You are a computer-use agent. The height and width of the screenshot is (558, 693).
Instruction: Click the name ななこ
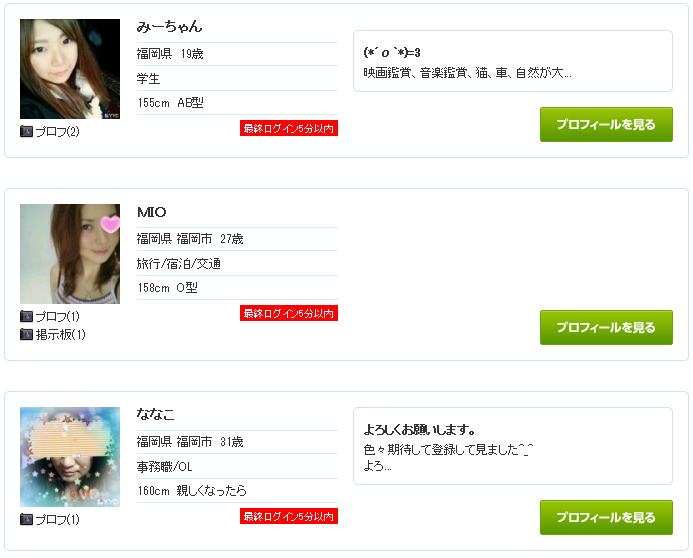(155, 414)
